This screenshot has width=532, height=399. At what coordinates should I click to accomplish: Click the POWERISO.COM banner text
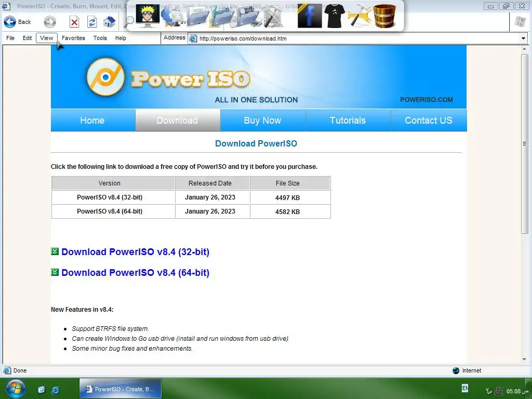click(426, 99)
